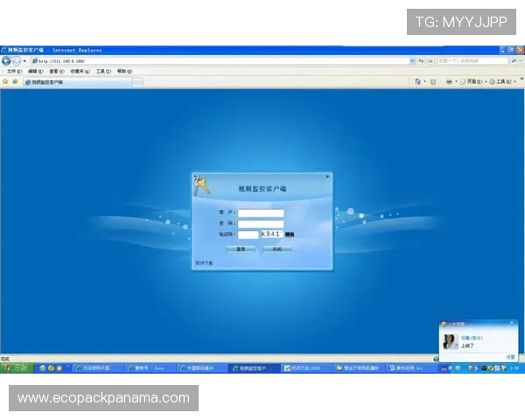Click the 密码 password input field
The image size is (525, 420).
(x=262, y=223)
